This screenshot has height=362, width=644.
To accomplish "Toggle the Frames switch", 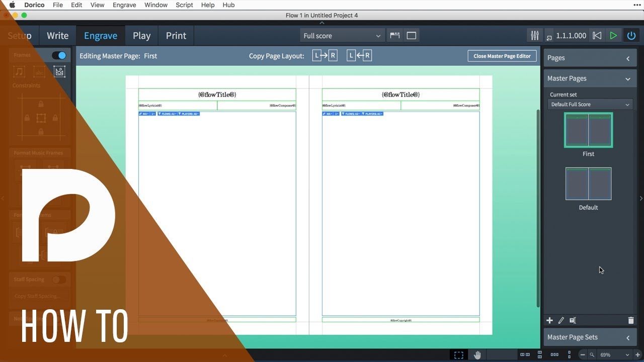I will pos(59,55).
